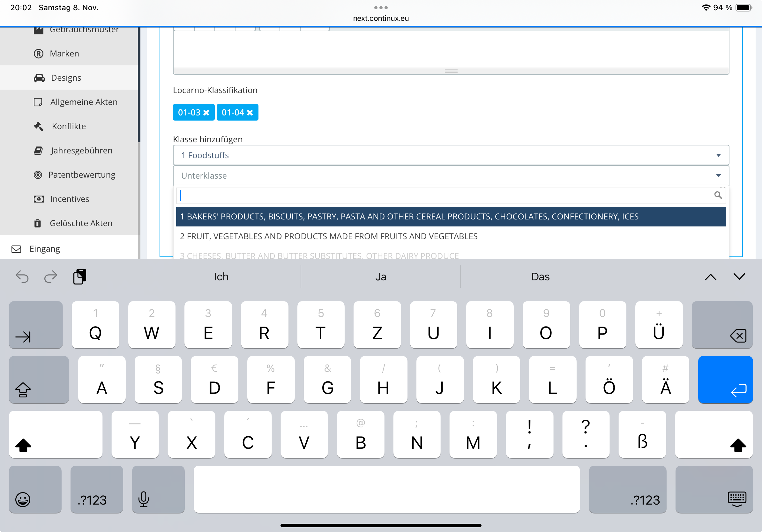This screenshot has width=762, height=532.
Task: Open Designs sidebar entry with car icon
Action: [x=66, y=78]
